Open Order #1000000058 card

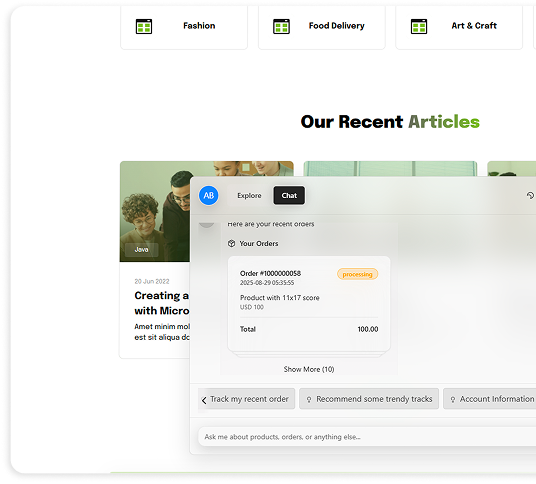(x=309, y=304)
